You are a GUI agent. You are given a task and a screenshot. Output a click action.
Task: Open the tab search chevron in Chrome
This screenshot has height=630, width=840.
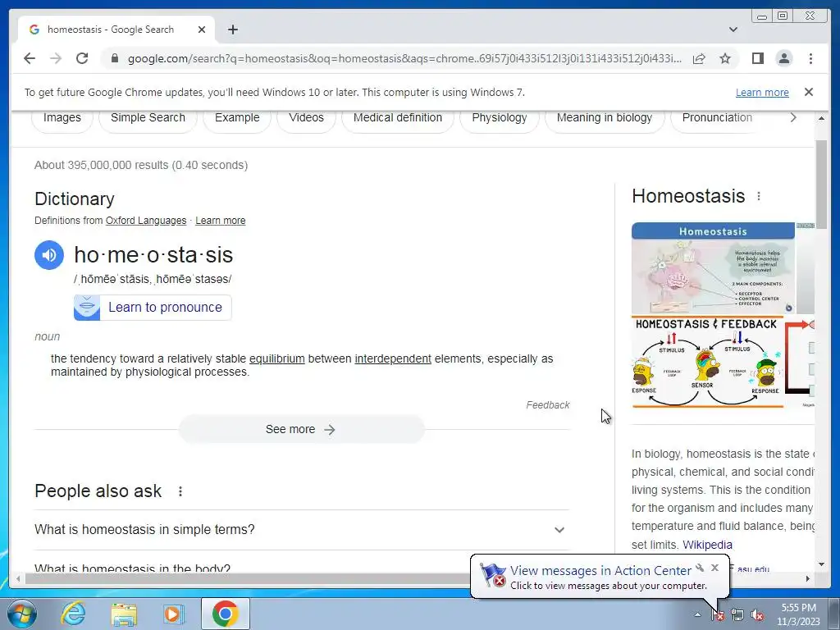click(733, 30)
